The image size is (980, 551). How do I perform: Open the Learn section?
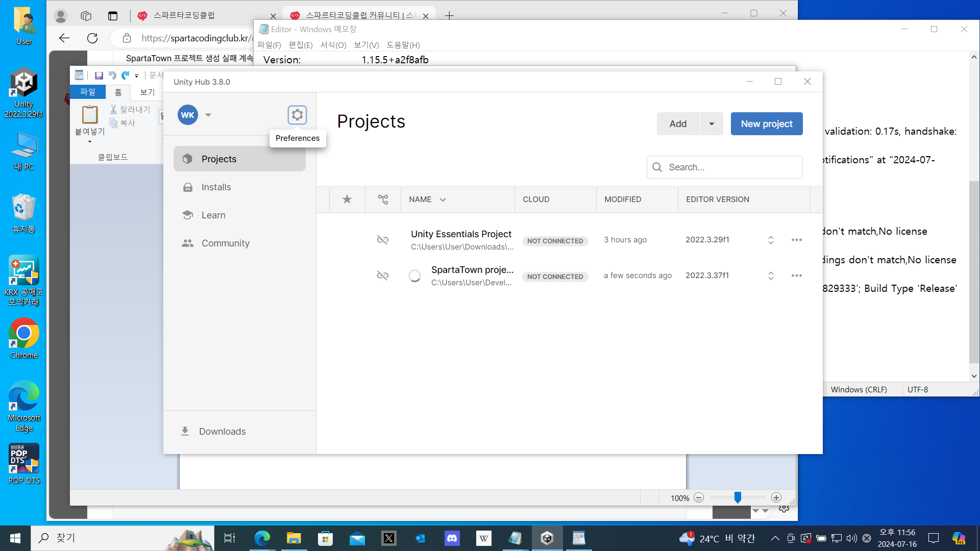pos(239,215)
